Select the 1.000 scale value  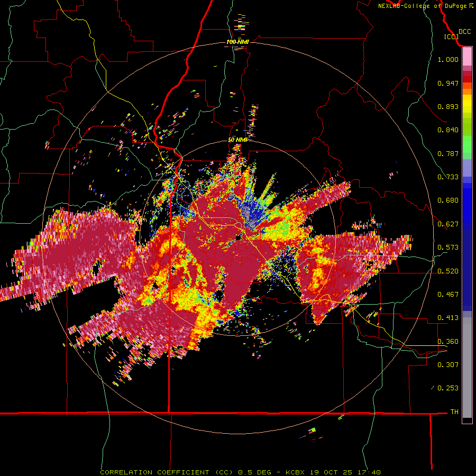(x=448, y=59)
